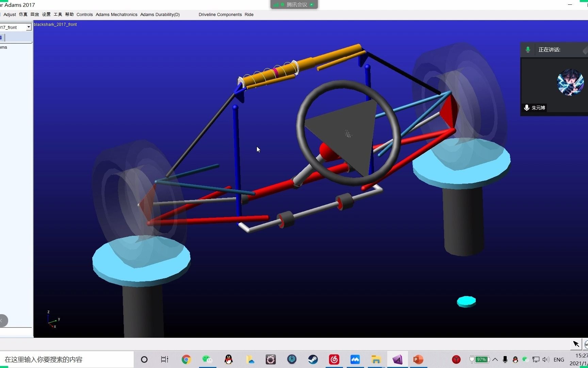Open Steam from the taskbar

click(313, 359)
